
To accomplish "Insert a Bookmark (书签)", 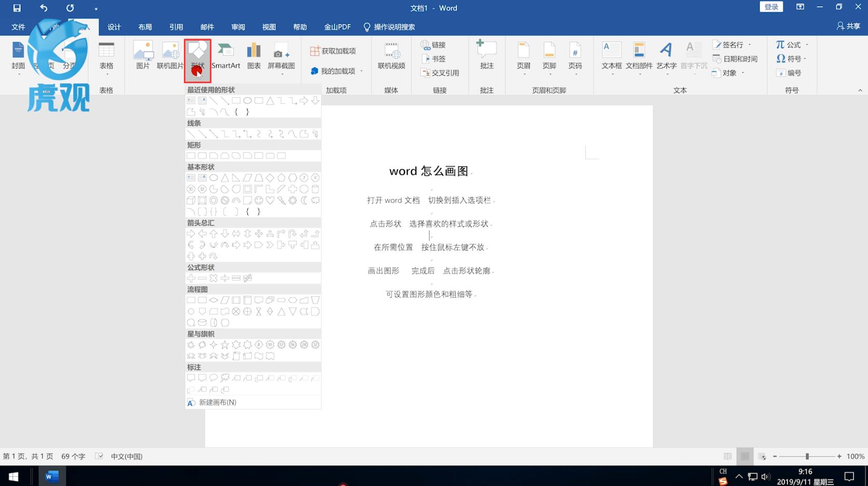I will [433, 59].
